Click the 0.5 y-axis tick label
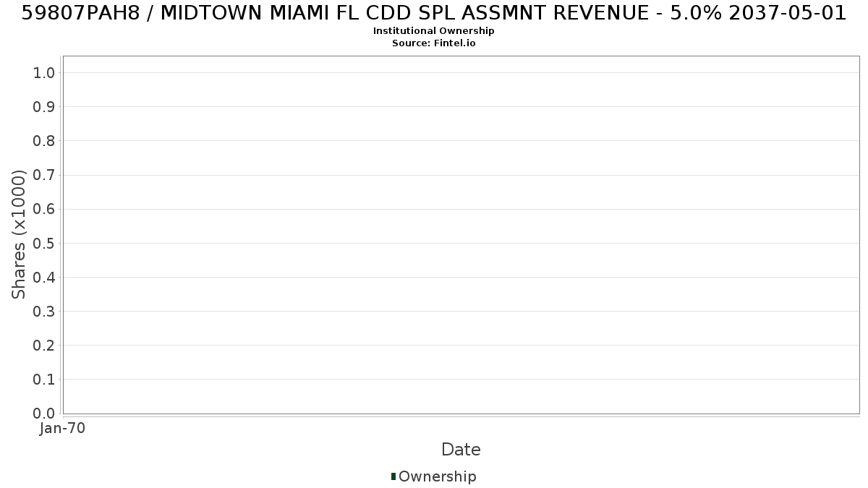The height and width of the screenshot is (488, 868). pos(44,243)
